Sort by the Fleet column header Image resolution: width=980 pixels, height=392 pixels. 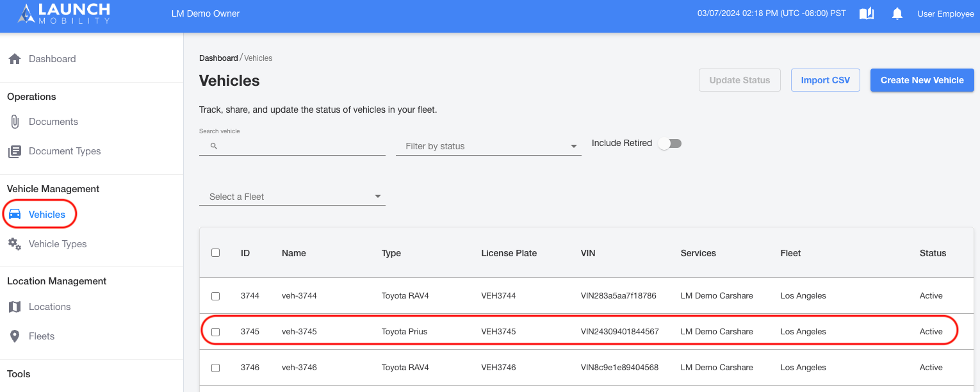[790, 253]
